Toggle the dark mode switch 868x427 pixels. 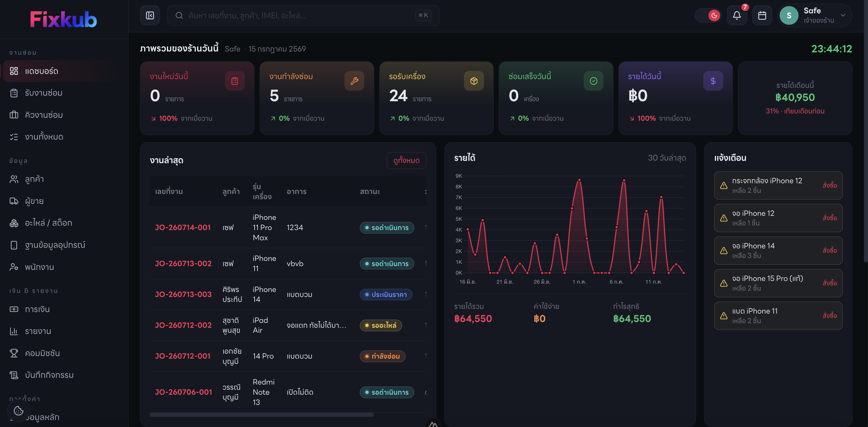(x=708, y=15)
